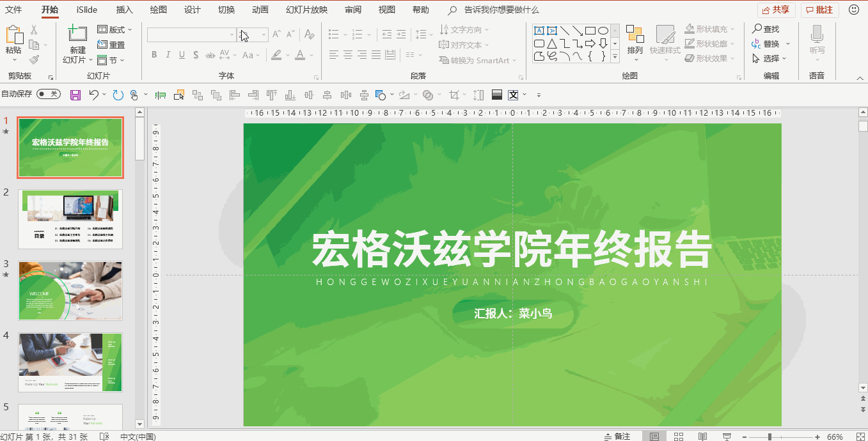This screenshot has width=868, height=441.
Task: Toggle justify text alignment
Action: (375, 55)
